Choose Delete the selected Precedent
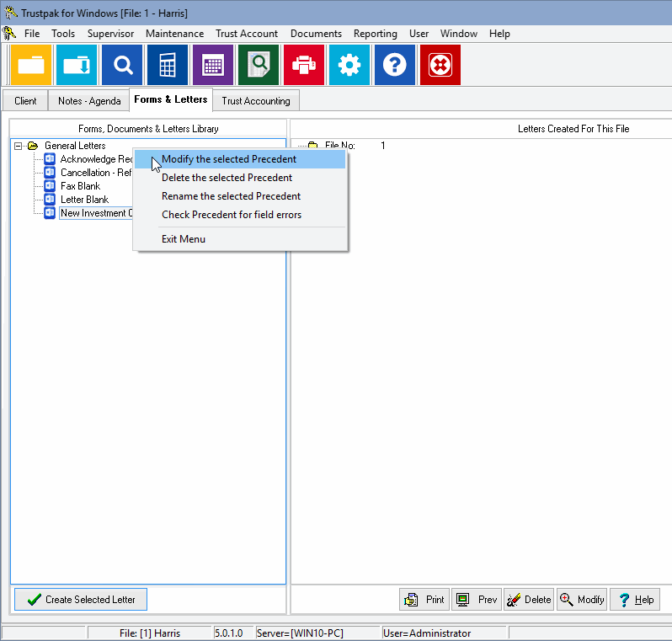Image resolution: width=672 pixels, height=641 pixels. 239,178
